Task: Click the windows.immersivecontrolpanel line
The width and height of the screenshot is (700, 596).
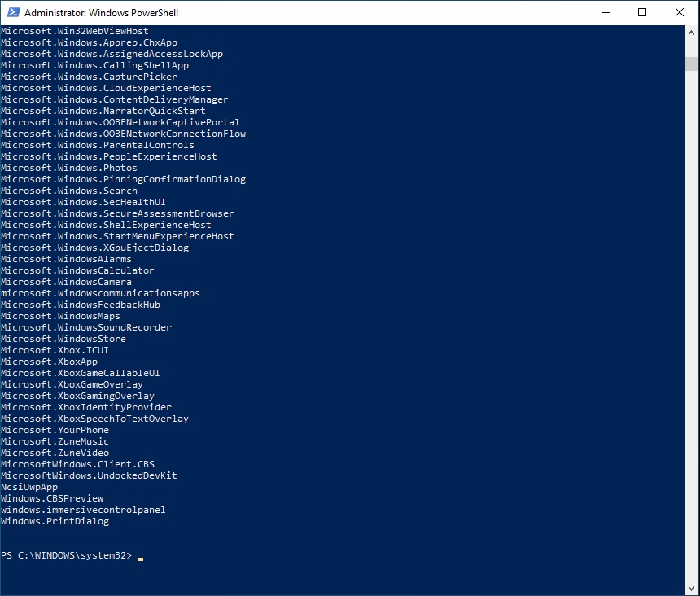Action: (x=83, y=510)
